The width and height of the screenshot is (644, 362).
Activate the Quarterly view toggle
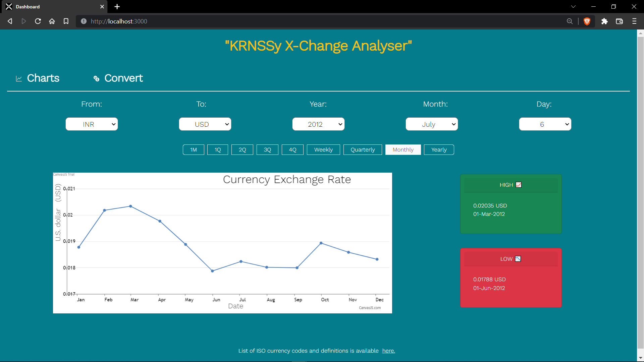coord(363,149)
